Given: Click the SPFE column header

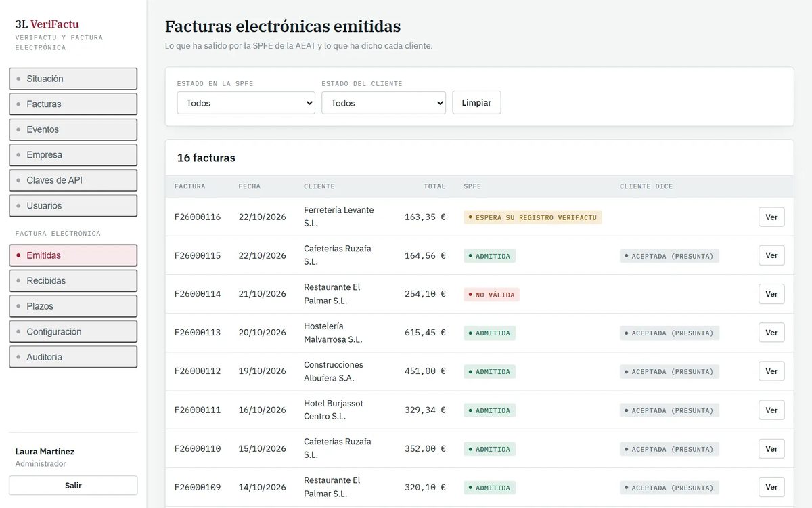Looking at the screenshot, I should click(472, 186).
